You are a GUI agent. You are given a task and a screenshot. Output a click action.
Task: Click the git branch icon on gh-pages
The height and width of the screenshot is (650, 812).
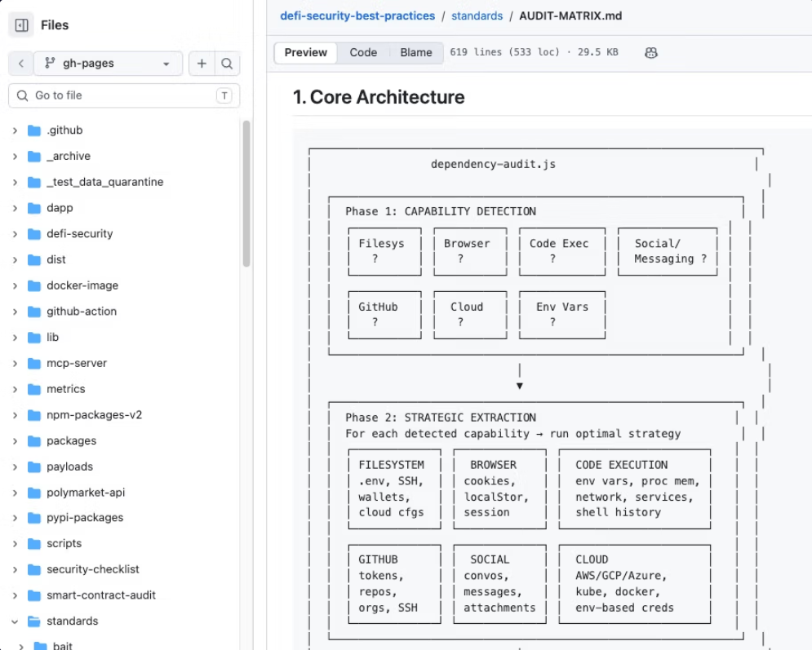point(50,63)
